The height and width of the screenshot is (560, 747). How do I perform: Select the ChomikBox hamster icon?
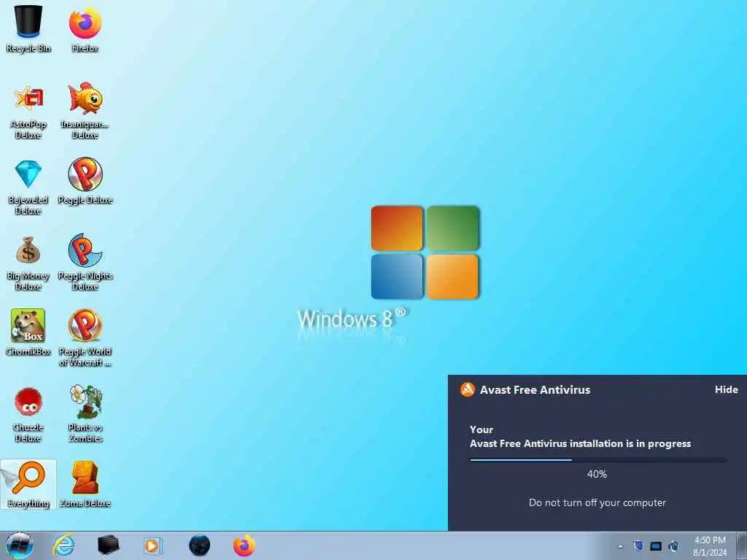click(x=28, y=332)
